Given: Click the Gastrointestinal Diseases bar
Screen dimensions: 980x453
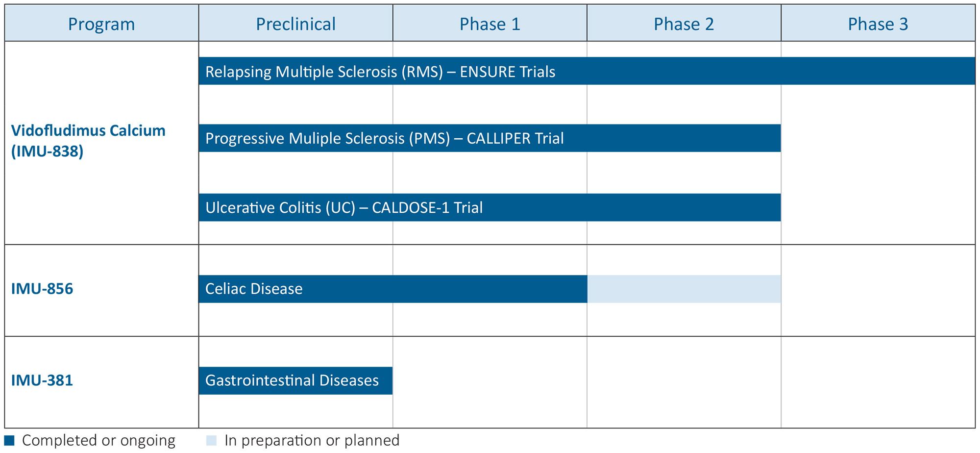Looking at the screenshot, I should [x=295, y=380].
